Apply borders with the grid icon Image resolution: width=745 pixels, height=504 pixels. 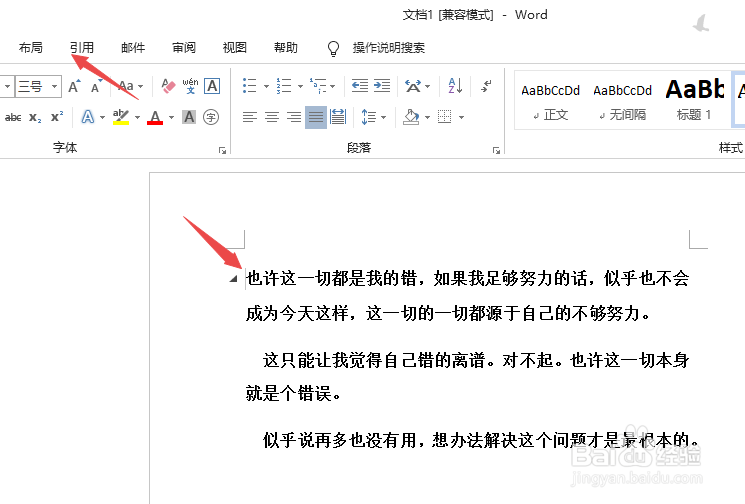pos(445,117)
